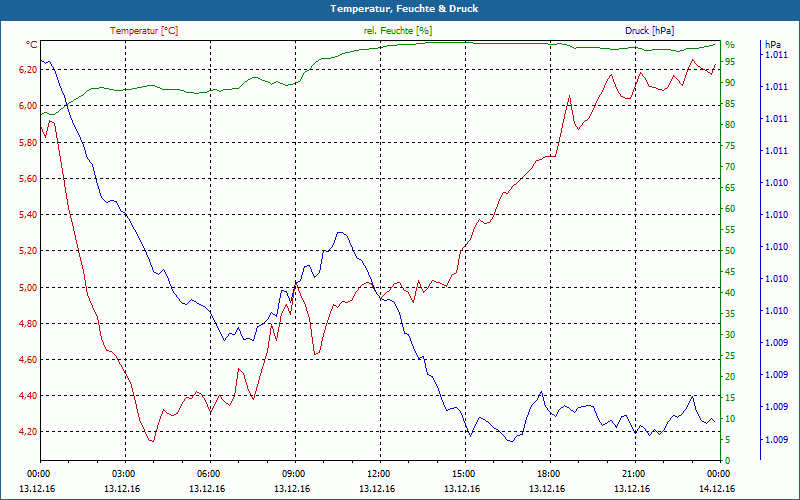This screenshot has width=800, height=500.
Task: Click temperature axis value "5,00"
Action: (x=28, y=287)
